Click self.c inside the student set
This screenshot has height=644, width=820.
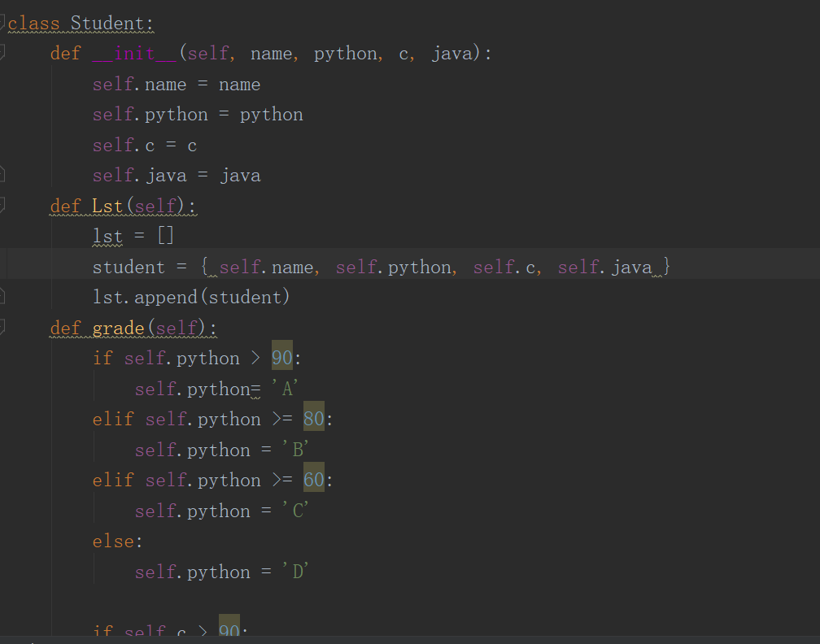click(x=504, y=267)
